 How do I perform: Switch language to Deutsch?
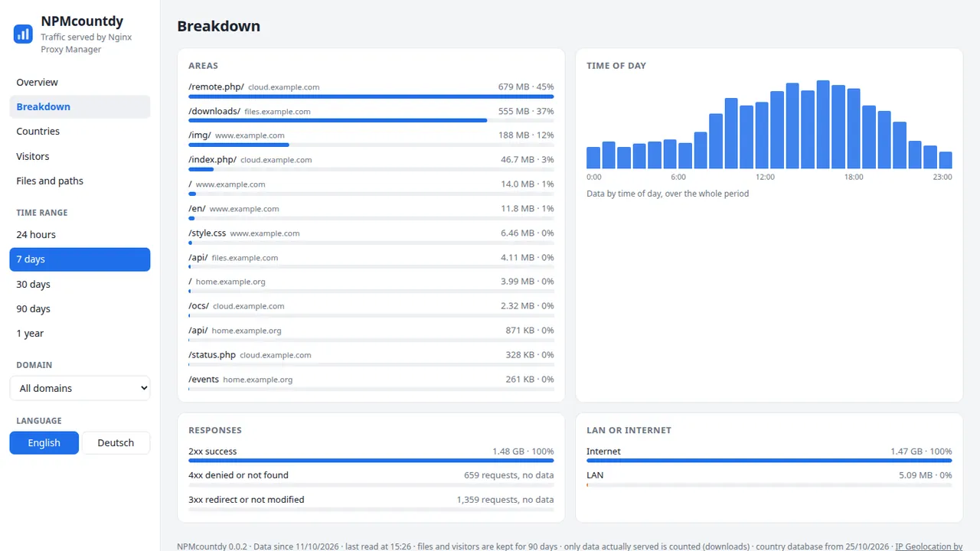[116, 443]
